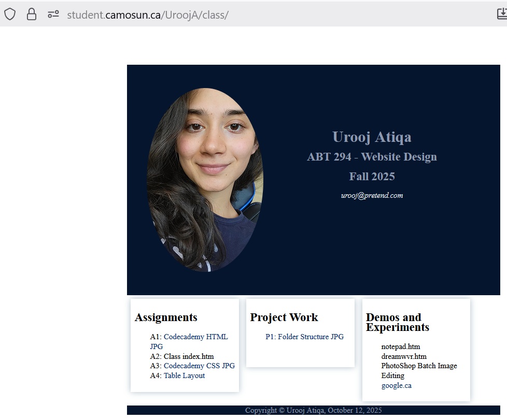Click the Project Work section heading
This screenshot has height=420, width=507.
[x=284, y=317]
